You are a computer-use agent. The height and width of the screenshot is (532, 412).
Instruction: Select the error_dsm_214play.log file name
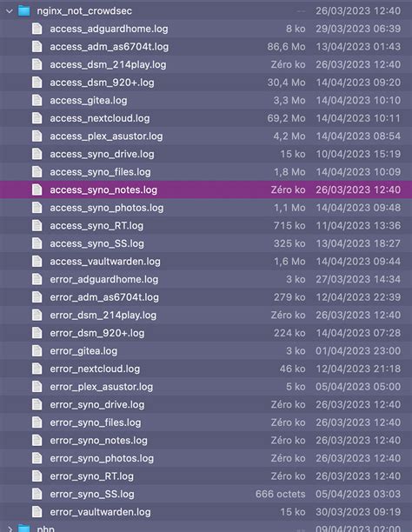[x=103, y=316]
